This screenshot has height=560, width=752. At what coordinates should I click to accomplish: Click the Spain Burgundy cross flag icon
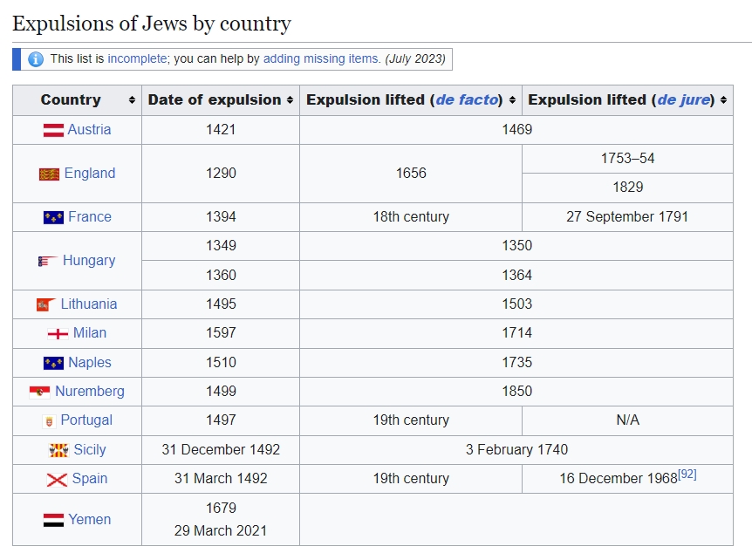57,480
